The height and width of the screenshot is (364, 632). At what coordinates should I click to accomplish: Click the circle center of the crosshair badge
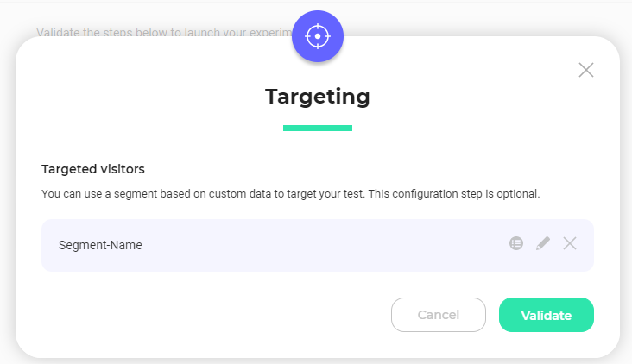coord(318,36)
